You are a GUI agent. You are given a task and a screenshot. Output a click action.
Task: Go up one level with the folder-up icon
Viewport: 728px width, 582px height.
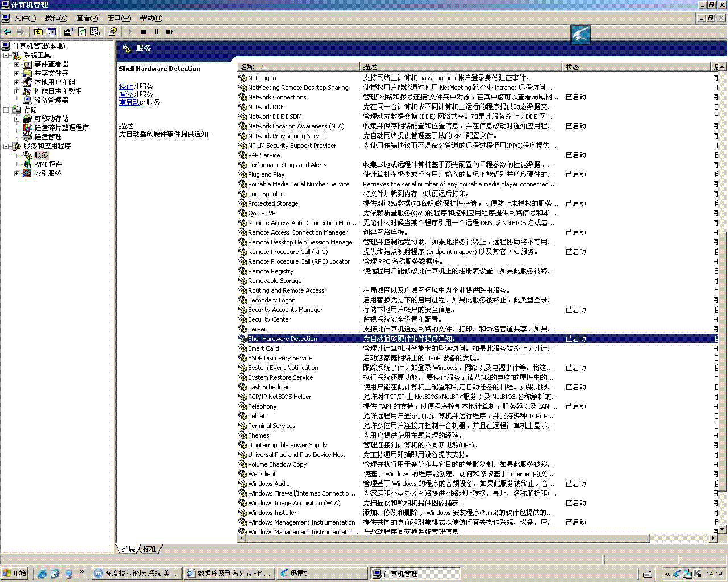38,32
